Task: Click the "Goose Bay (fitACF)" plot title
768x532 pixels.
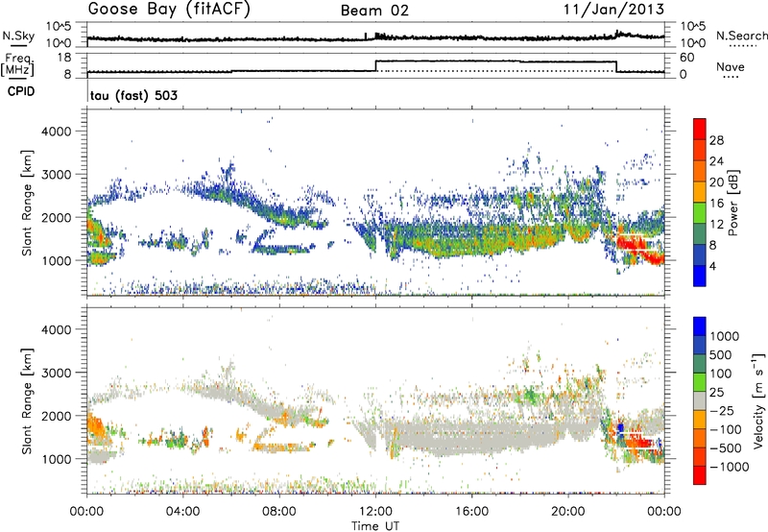Action: (169, 10)
